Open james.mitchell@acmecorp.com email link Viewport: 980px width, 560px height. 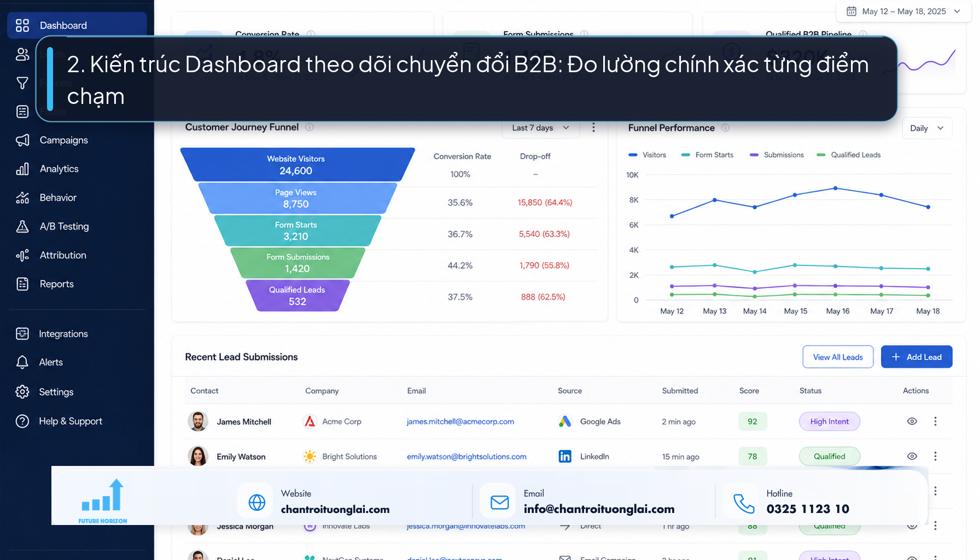tap(460, 422)
